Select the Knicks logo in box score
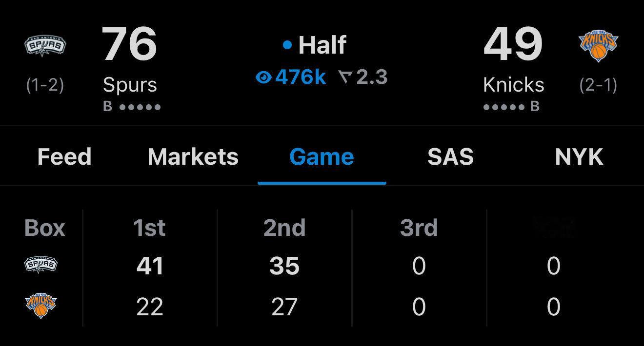Image resolution: width=644 pixels, height=346 pixels. 41,306
